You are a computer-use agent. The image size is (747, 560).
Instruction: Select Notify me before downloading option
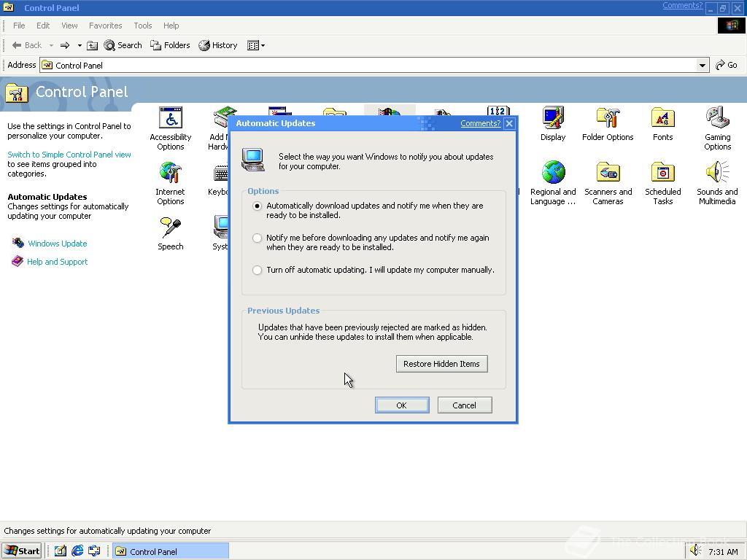(258, 238)
